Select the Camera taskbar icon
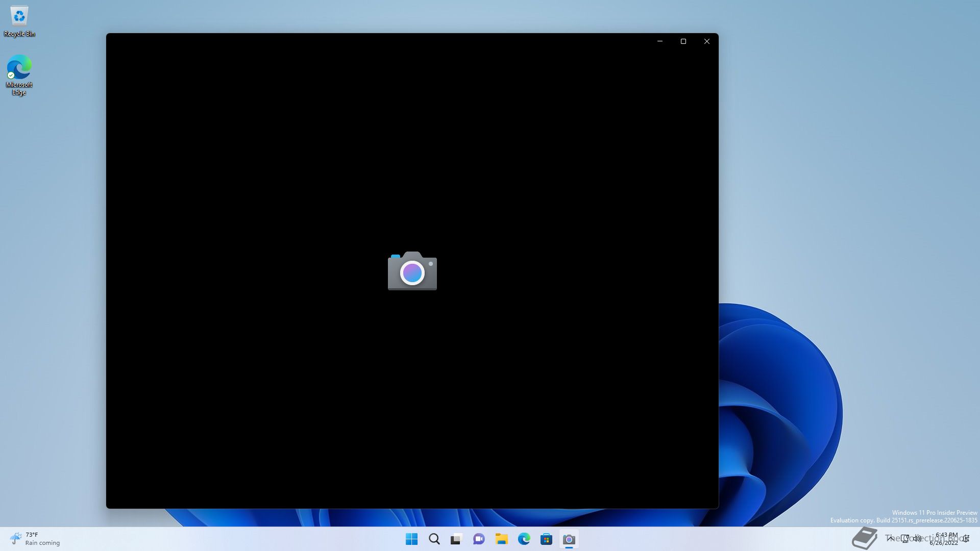The height and width of the screenshot is (551, 980). [569, 539]
